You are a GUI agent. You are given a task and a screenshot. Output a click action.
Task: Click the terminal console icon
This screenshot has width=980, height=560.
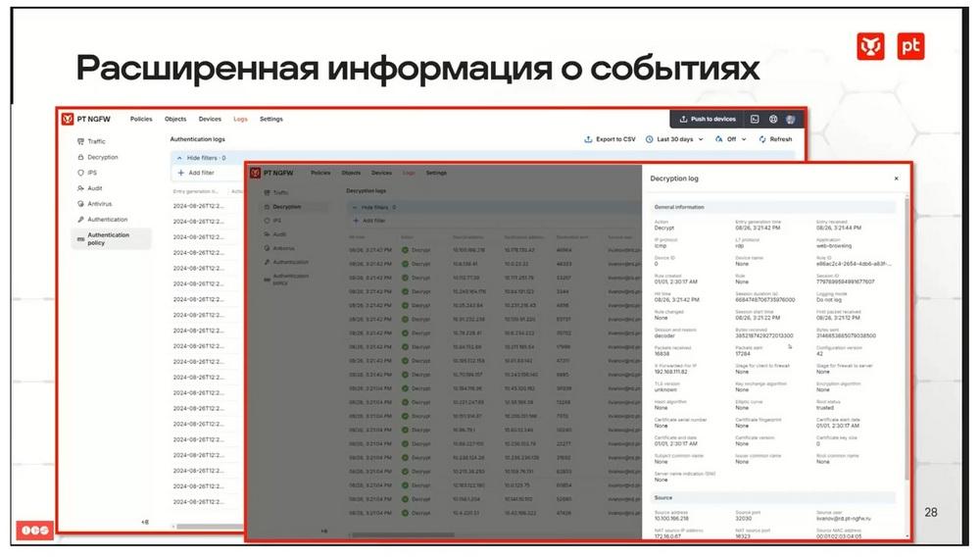[x=755, y=119]
